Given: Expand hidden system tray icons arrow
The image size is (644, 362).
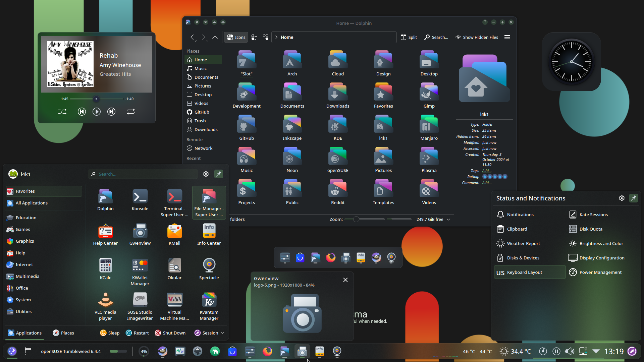Looking at the screenshot, I should (x=596, y=351).
